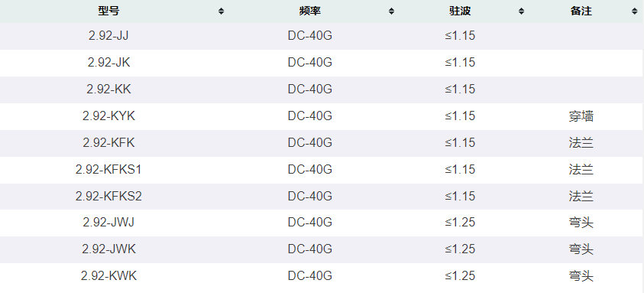Click the 型号 header label
This screenshot has width=644, height=293.
108,11
